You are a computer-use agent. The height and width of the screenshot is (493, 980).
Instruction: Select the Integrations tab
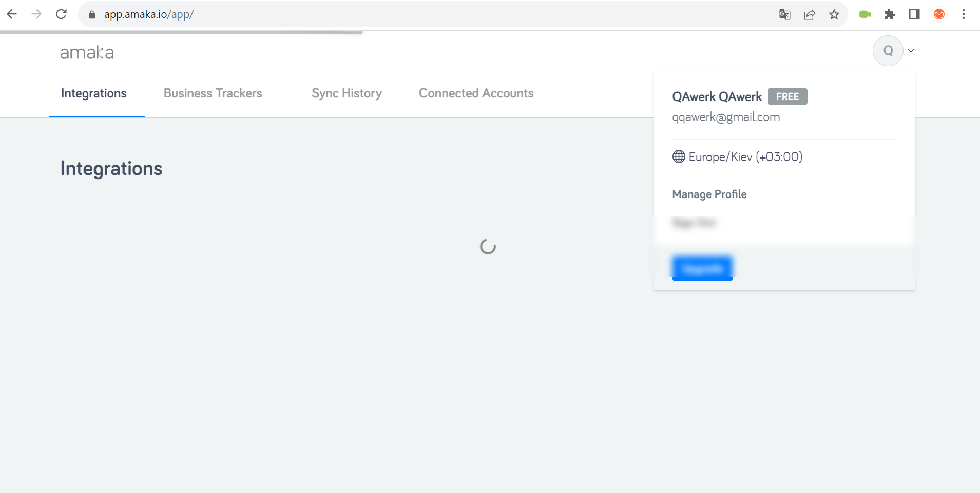coord(94,93)
